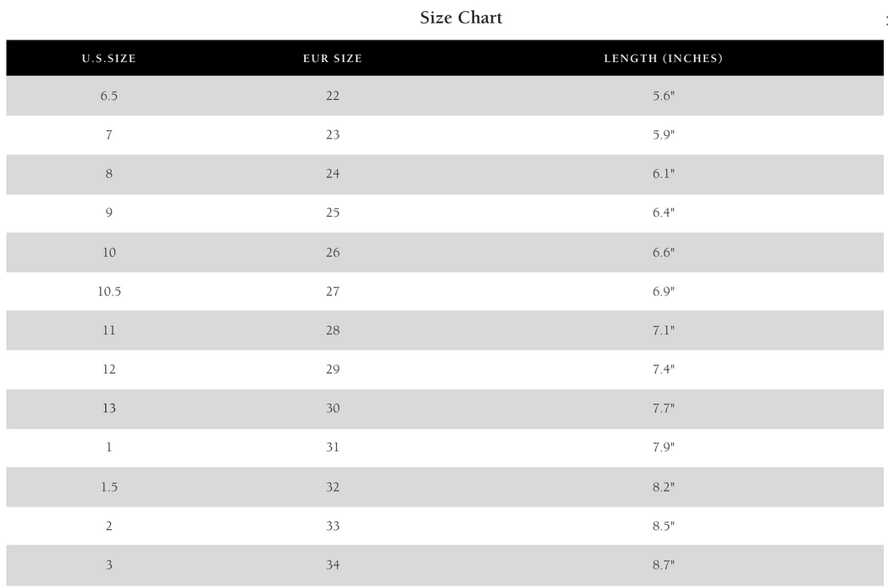Screen dimensions: 888x588
Task: Select EUR size 26 cell
Action: tap(333, 252)
